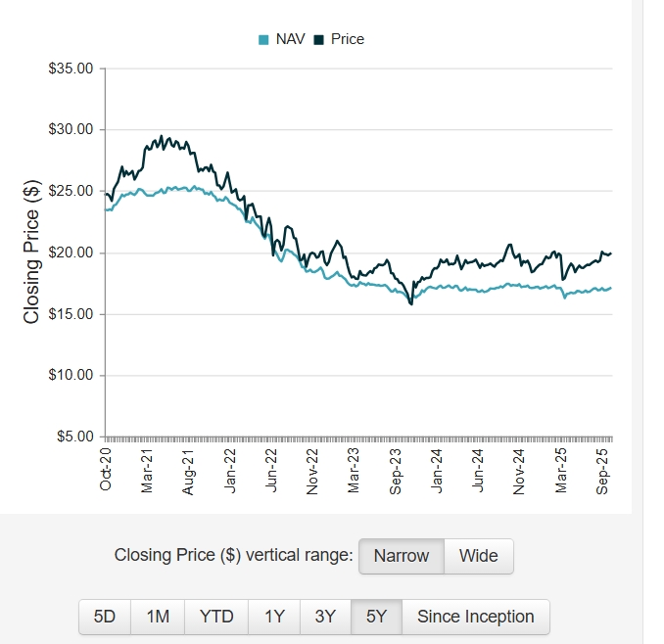Click the $5.00 y-axis label
This screenshot has height=644, width=664.
[74, 437]
